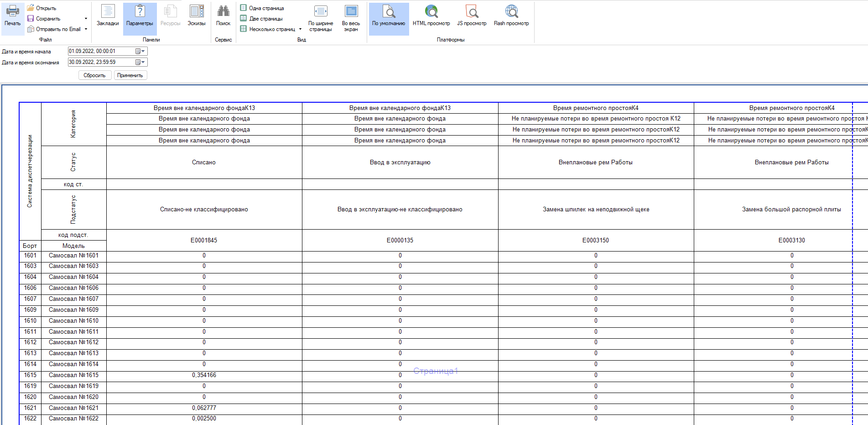Fit report to page width

321,18
